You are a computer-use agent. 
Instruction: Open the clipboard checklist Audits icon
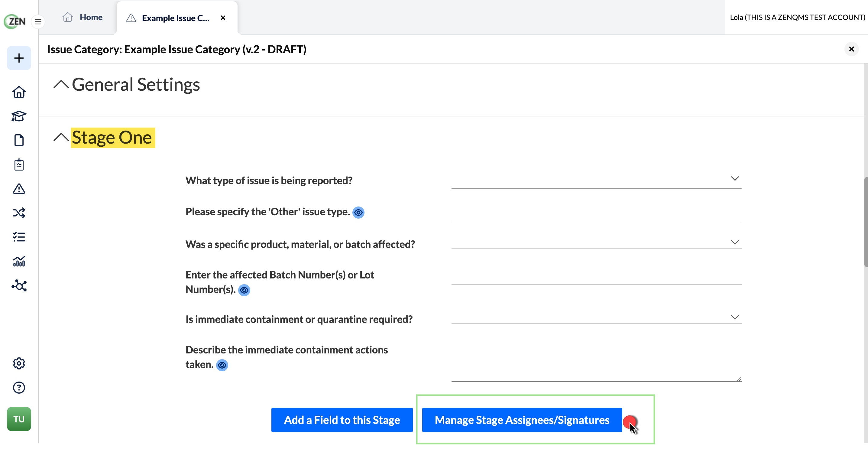pyautogui.click(x=19, y=164)
